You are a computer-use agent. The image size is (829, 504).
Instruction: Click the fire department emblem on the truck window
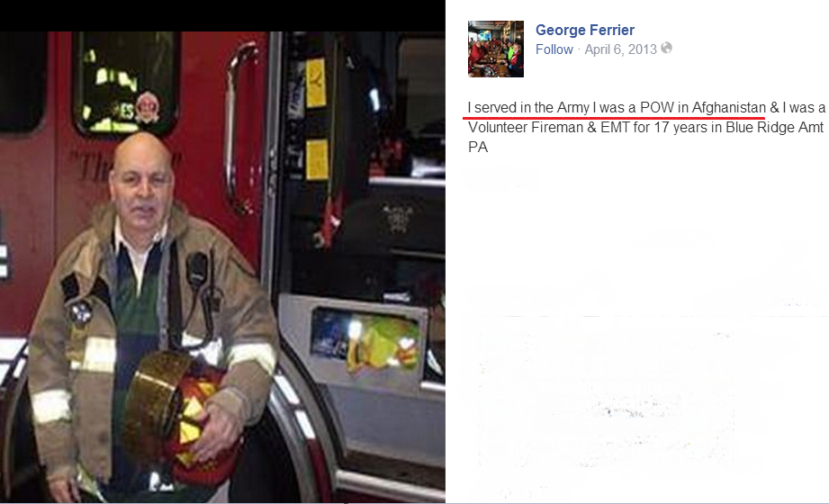(147, 108)
